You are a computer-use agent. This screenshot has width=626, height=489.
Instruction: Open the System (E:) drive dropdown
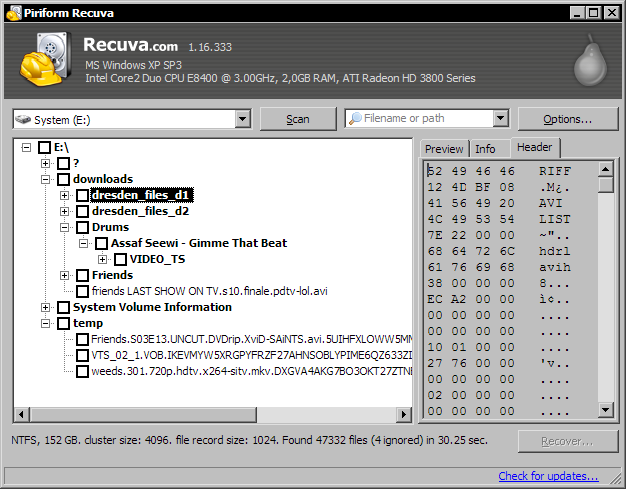242,119
